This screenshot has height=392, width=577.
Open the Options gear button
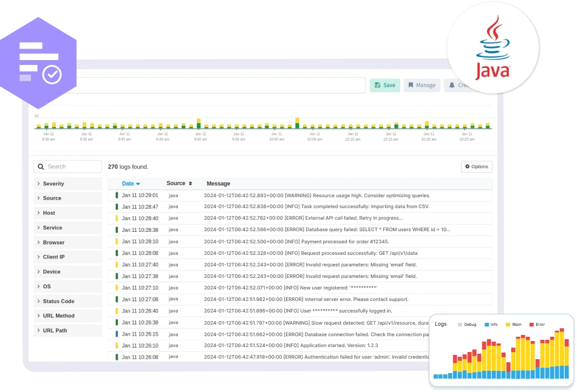click(477, 167)
